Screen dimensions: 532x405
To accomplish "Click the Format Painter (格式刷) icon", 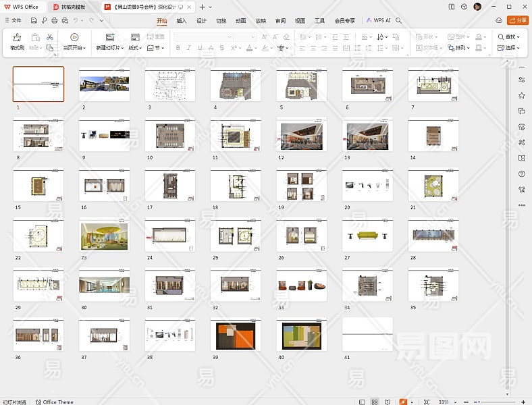I will tap(17, 38).
